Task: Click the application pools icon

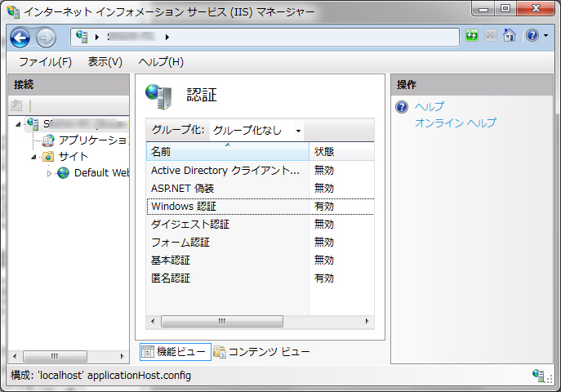Action: tap(48, 140)
